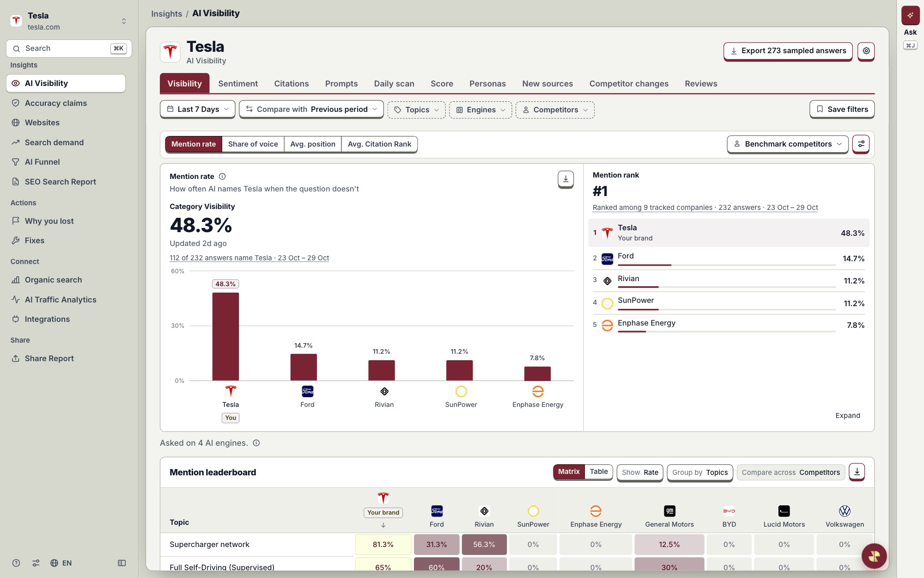Download the Mention leaderboard data
This screenshot has height=578, width=924.
click(857, 472)
